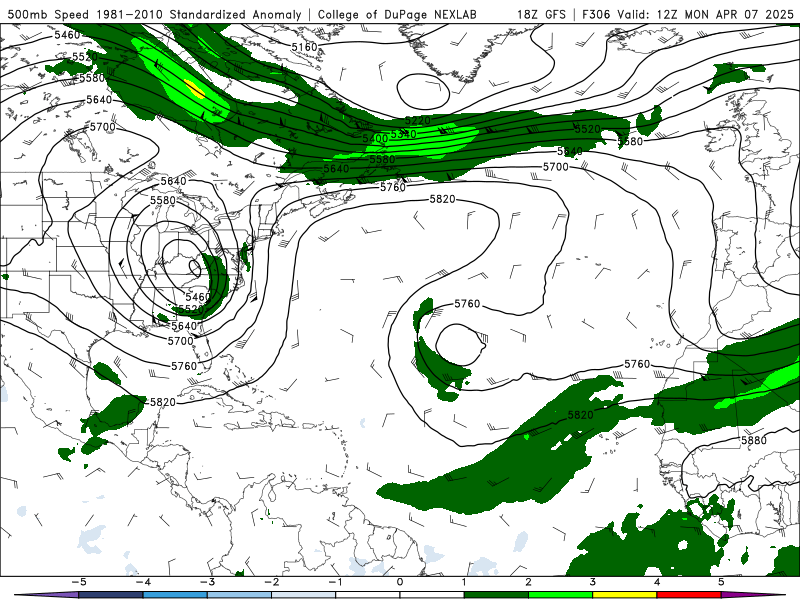Click the 5460 label inside the US low
Image resolution: width=800 pixels, height=600 pixels.
pyautogui.click(x=198, y=297)
